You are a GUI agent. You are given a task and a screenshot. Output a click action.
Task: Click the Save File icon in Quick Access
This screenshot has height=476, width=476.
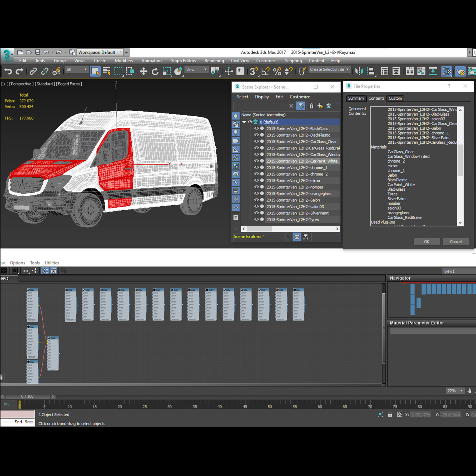[x=37, y=52]
